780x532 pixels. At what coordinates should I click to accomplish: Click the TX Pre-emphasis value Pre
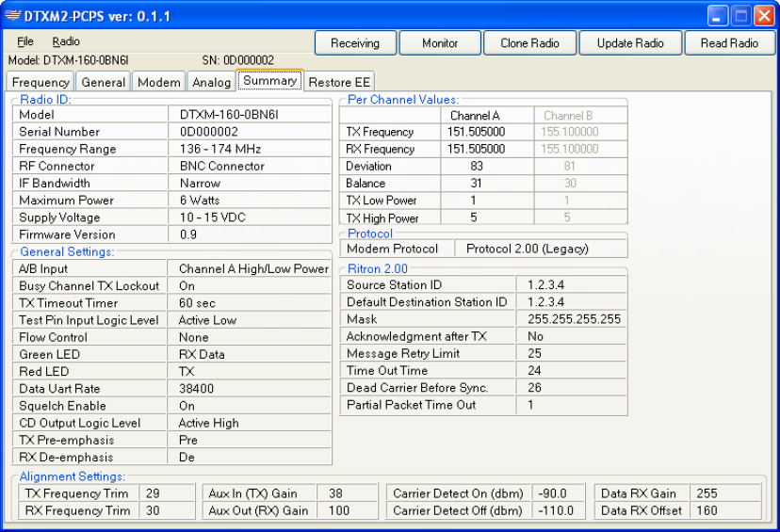click(188, 441)
